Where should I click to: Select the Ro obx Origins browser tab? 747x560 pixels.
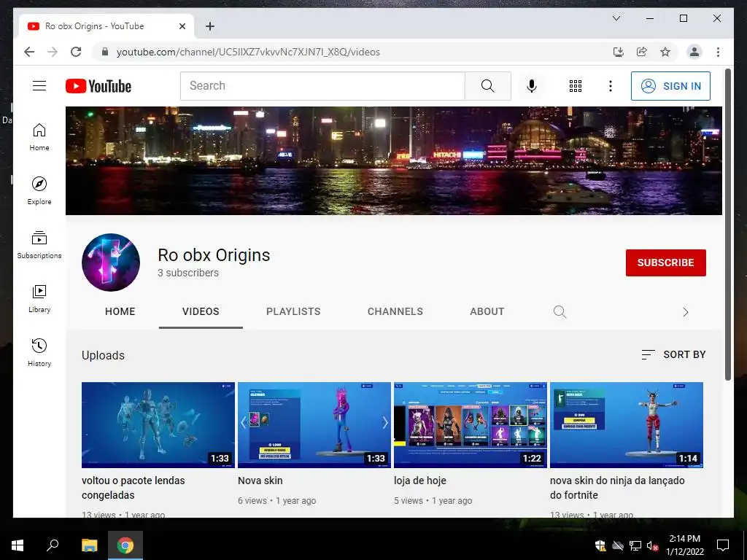[x=106, y=26]
